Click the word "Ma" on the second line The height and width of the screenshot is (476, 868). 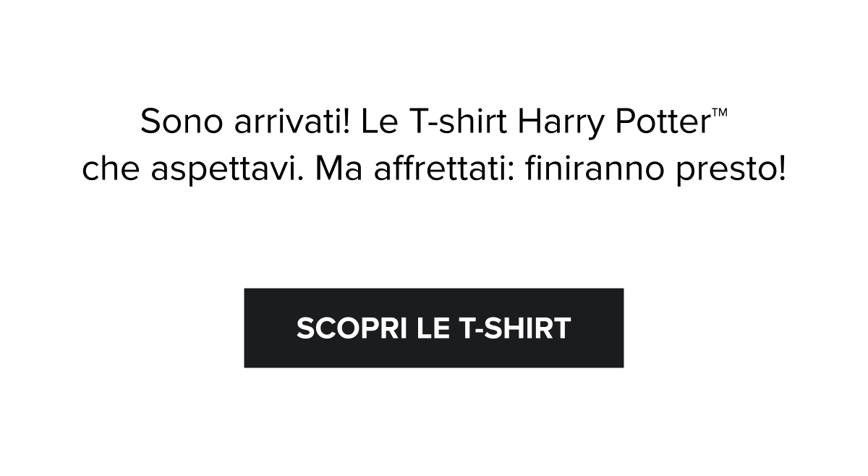(341, 172)
